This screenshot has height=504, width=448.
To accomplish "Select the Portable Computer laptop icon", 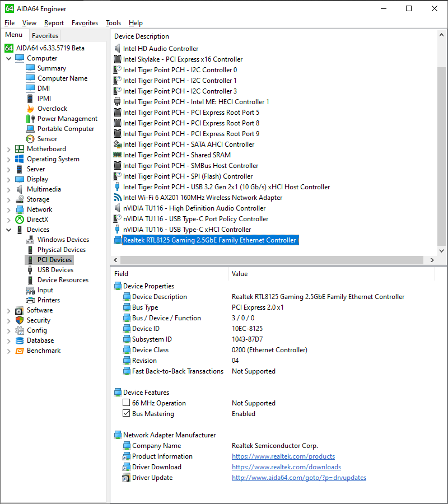I will click(30, 129).
